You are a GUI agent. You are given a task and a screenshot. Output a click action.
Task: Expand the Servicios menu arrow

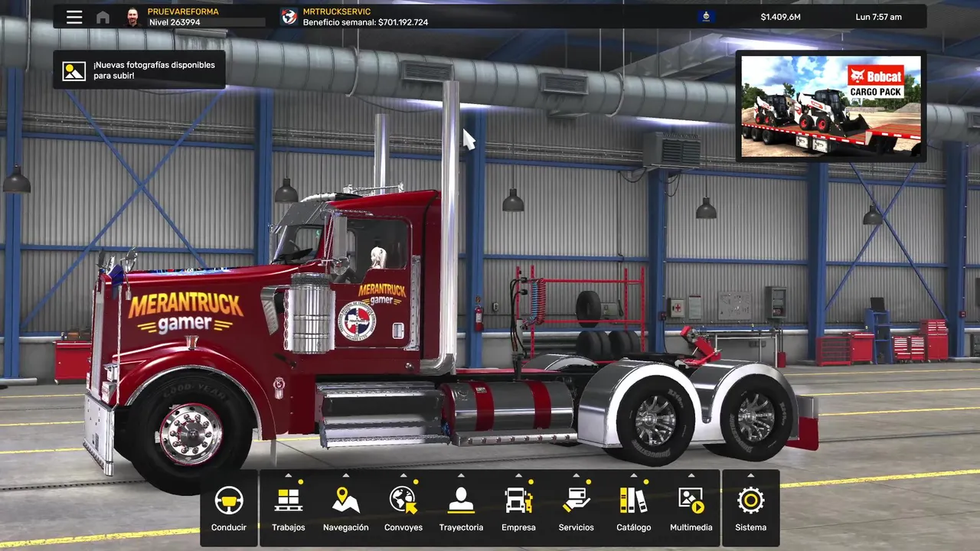tap(577, 475)
